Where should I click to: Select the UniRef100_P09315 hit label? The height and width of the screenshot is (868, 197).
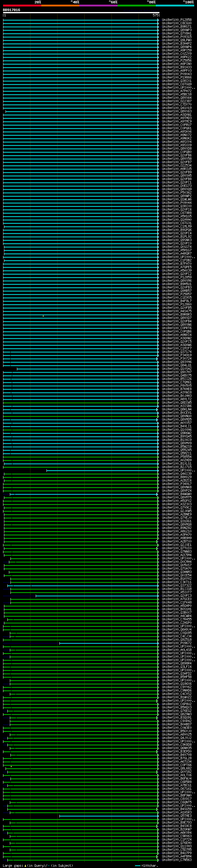click(177, 37)
